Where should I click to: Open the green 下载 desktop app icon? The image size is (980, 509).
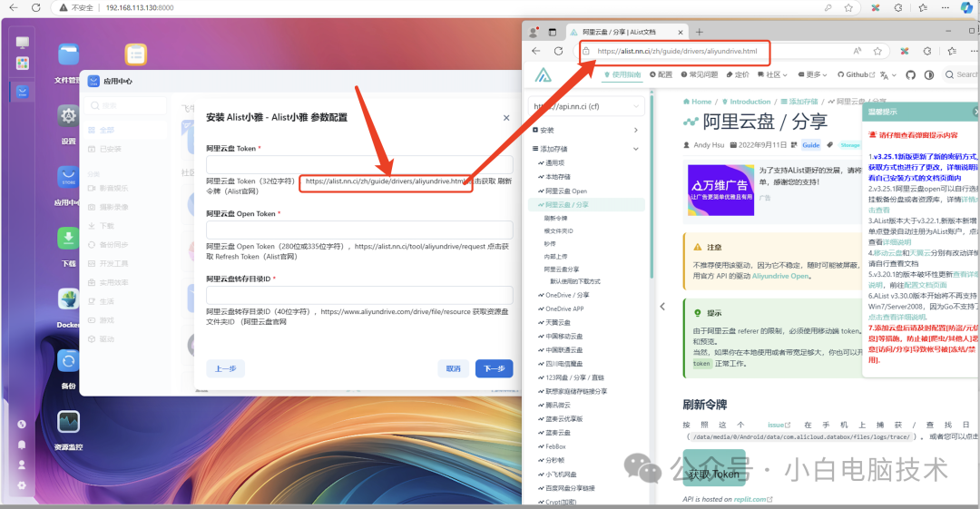pos(68,239)
